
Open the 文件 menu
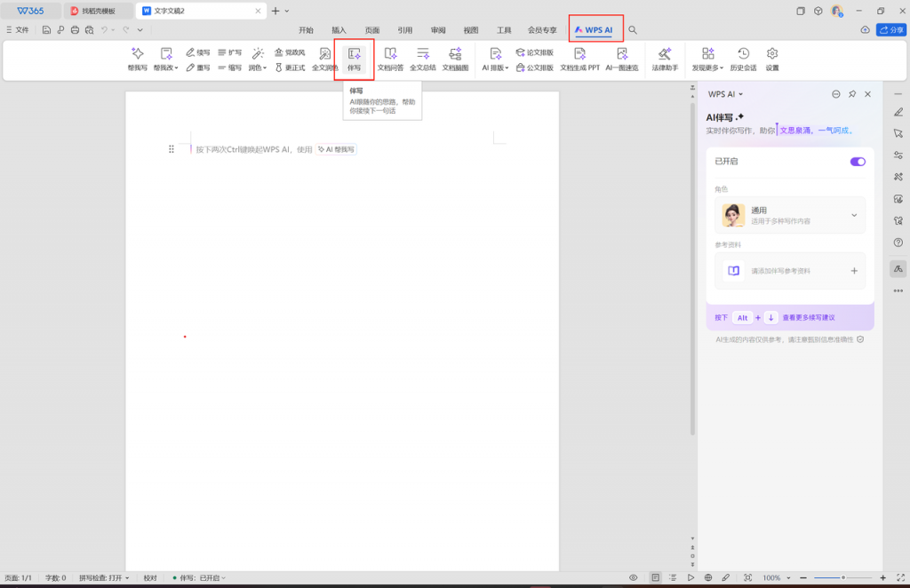(x=18, y=29)
